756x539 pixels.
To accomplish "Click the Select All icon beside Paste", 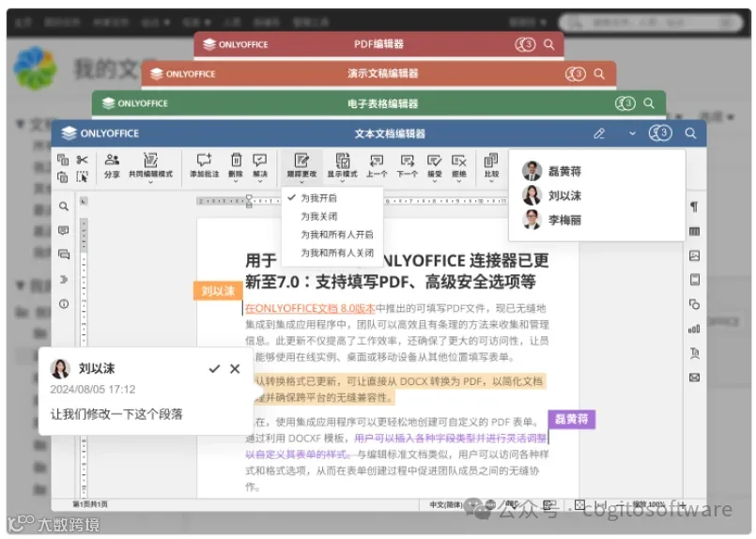I will [x=83, y=177].
